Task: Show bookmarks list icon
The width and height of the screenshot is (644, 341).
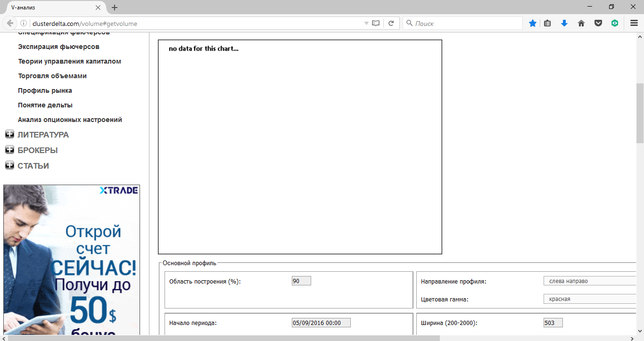Action: (x=547, y=23)
